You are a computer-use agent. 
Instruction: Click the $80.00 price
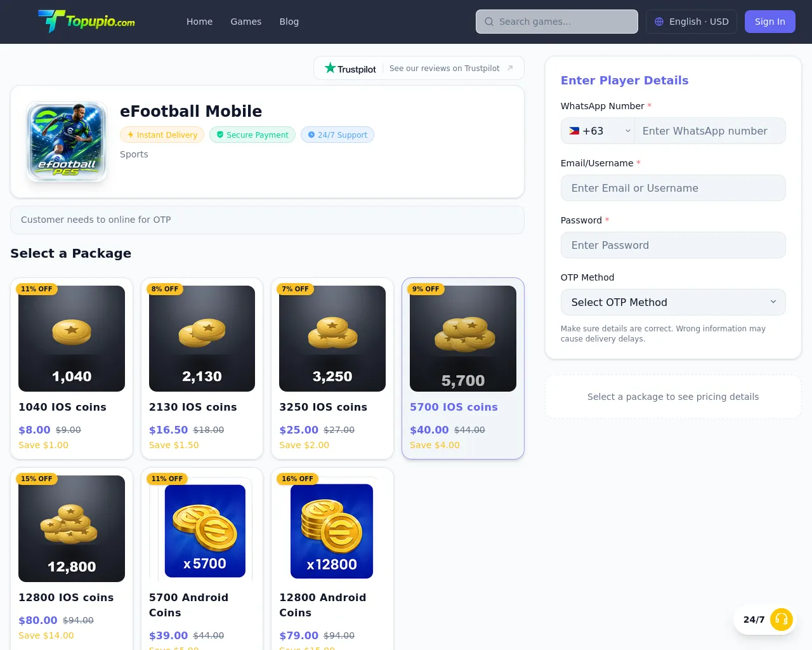38,620
